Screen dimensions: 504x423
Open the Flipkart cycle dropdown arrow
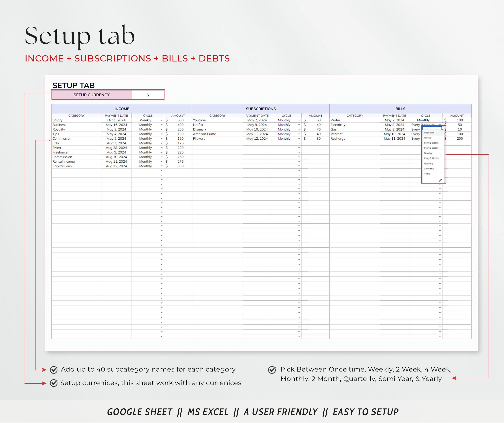click(299, 139)
